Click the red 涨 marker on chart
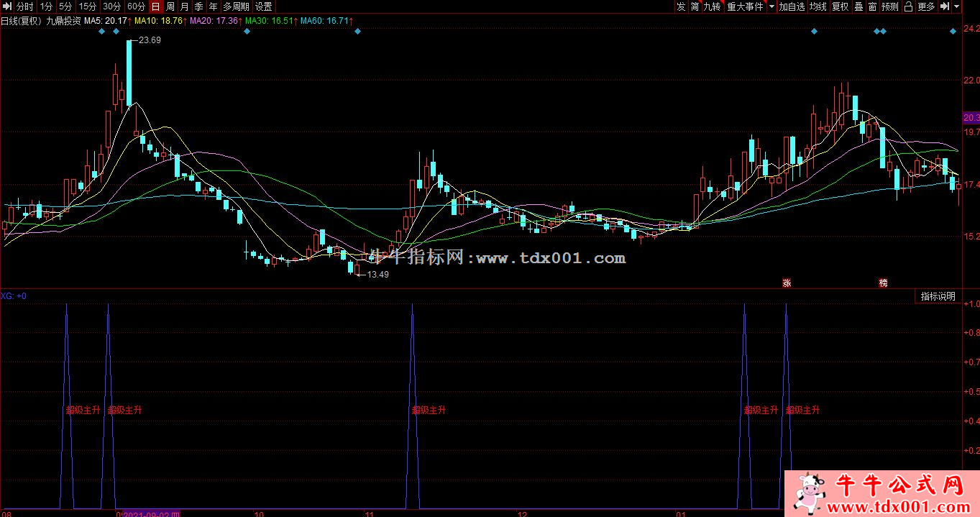Image resolution: width=980 pixels, height=517 pixels. tap(787, 283)
